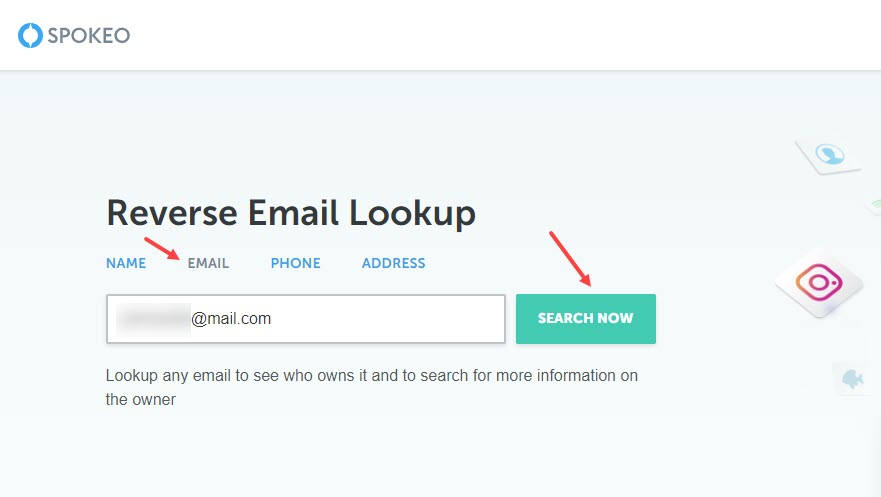The image size is (881, 497).
Task: Switch to the ADDRESS search tab
Action: click(x=393, y=263)
